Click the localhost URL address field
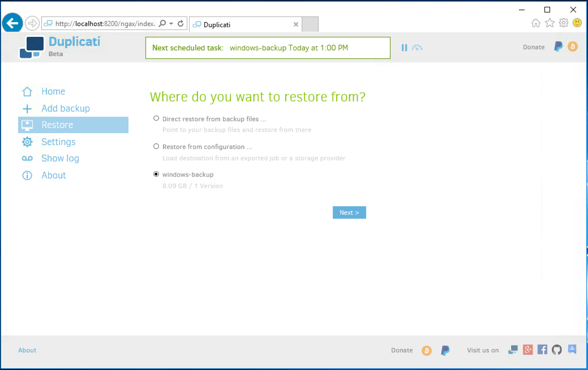Screen dimensions: 588x370 click(x=105, y=24)
